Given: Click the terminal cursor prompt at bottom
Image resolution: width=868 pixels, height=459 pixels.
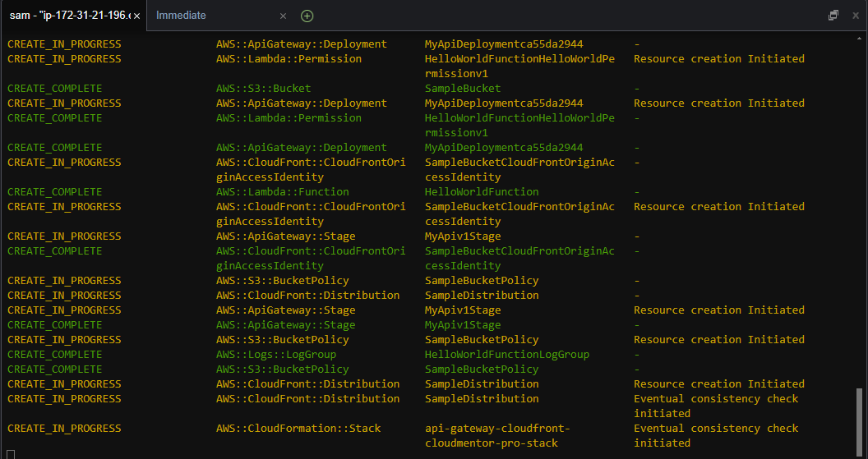Looking at the screenshot, I should pos(11,454).
